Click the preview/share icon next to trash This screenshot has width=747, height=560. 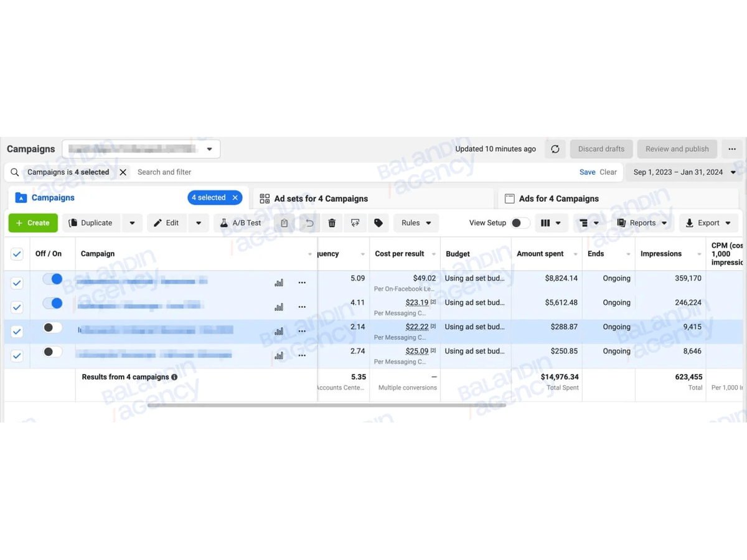click(x=355, y=223)
